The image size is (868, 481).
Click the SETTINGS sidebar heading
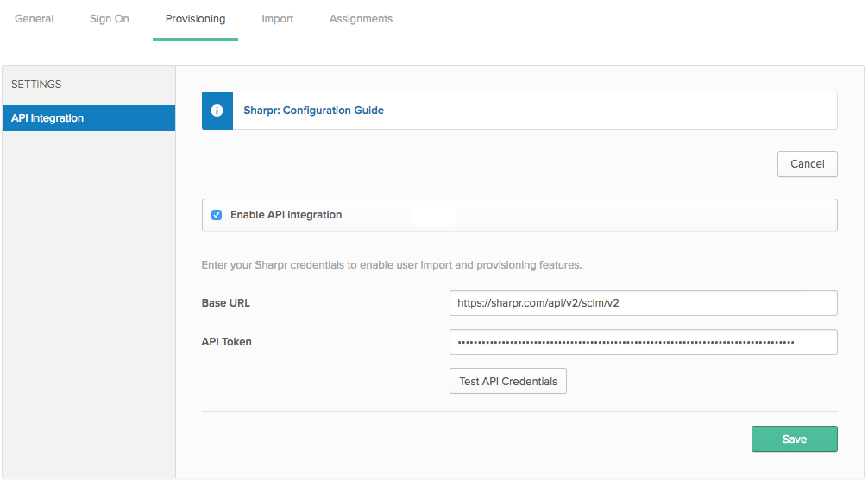tap(36, 85)
